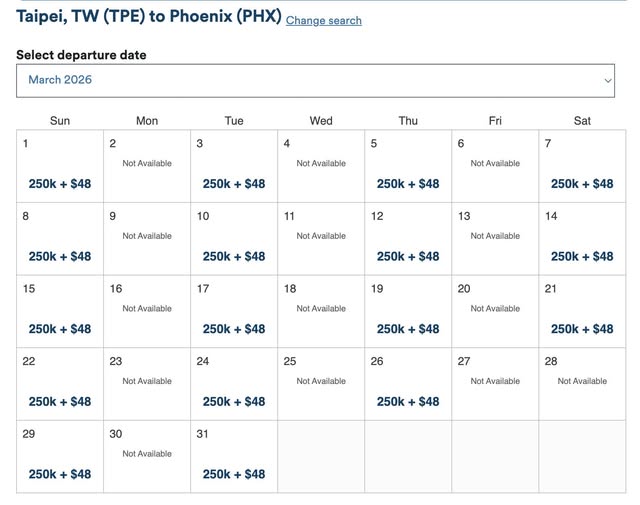Select Saturday March 7 date cell

tap(582, 184)
